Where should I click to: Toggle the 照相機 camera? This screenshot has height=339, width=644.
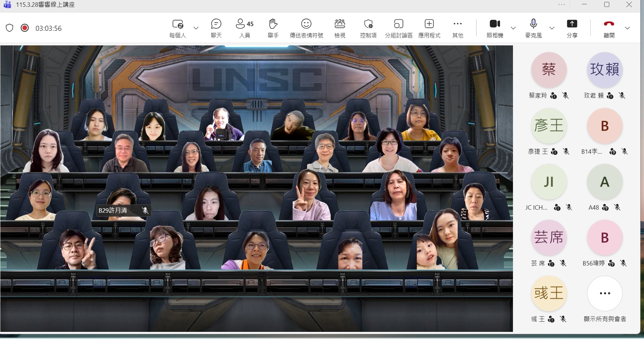(x=495, y=28)
